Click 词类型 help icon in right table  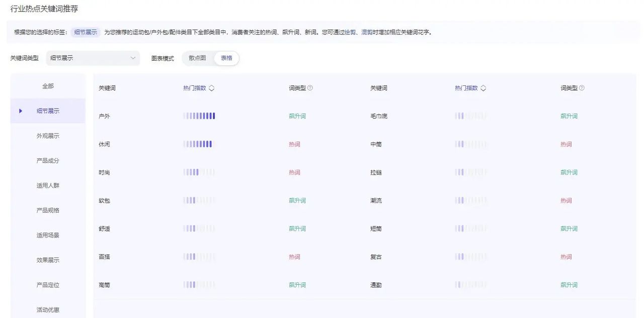(x=582, y=87)
